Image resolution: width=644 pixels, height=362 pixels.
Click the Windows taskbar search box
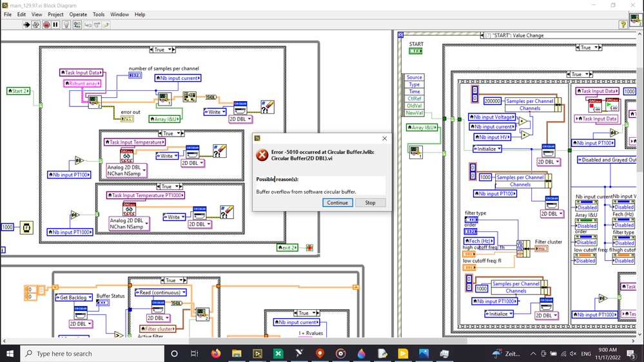point(90,354)
